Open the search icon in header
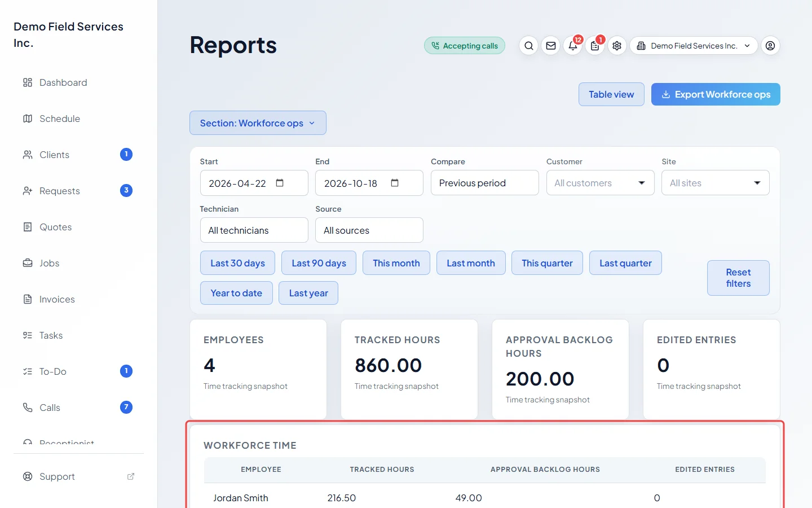 pyautogui.click(x=528, y=46)
